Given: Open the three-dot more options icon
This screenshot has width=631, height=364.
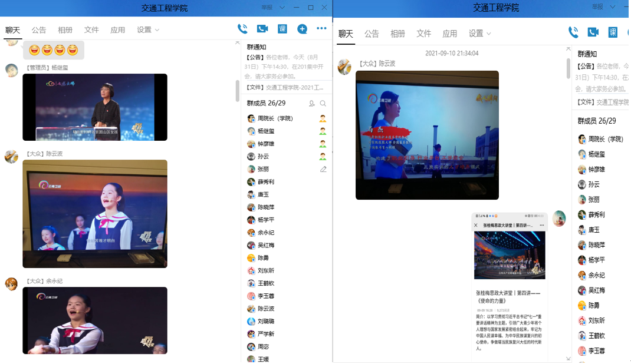Looking at the screenshot, I should [321, 28].
